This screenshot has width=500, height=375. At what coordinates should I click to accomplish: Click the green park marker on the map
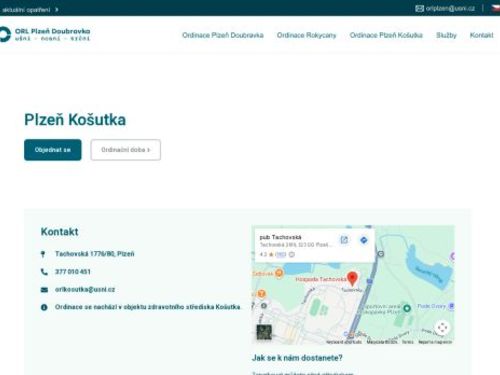click(407, 308)
